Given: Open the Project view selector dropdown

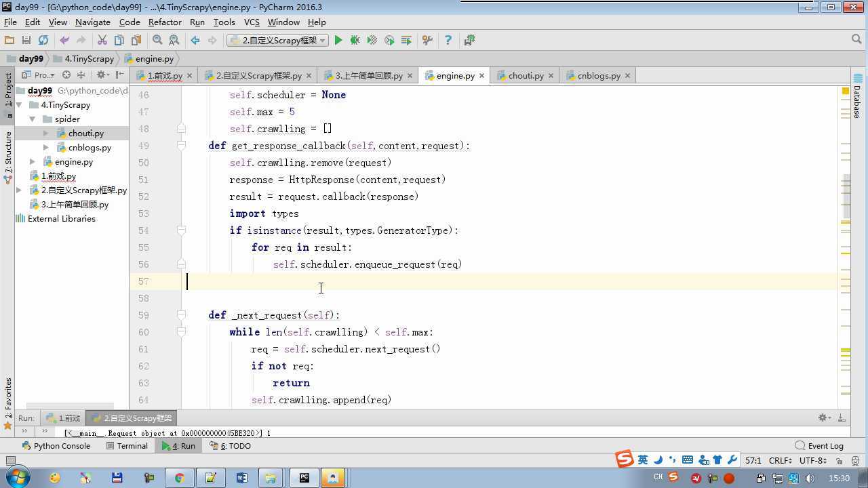Looking at the screenshot, I should point(38,75).
